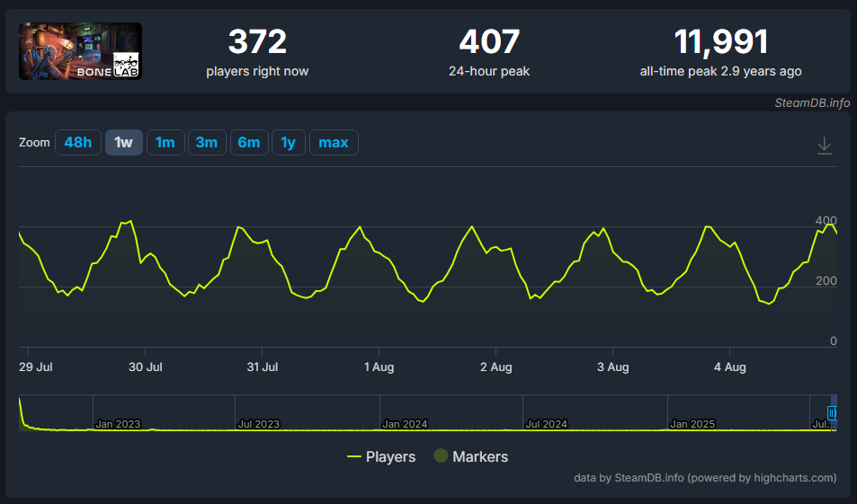Click the 11,991 all-time peak stat
The width and height of the screenshot is (857, 504).
tap(720, 51)
